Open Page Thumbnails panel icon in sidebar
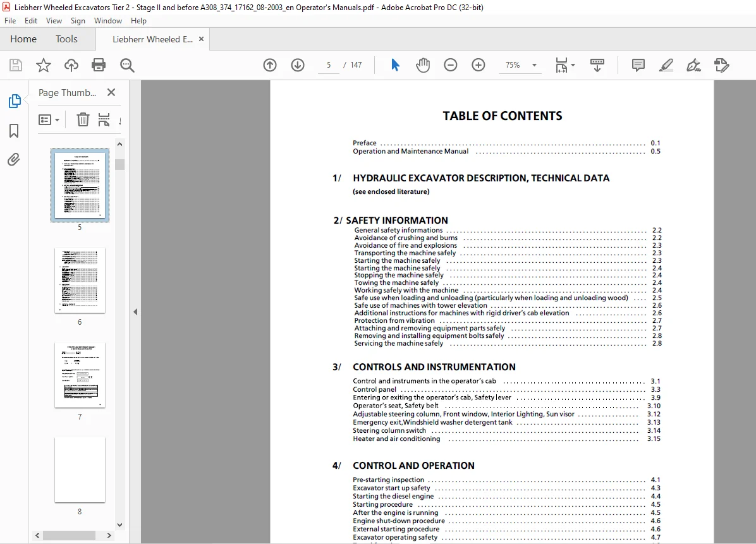The width and height of the screenshot is (756, 544). pyautogui.click(x=15, y=101)
